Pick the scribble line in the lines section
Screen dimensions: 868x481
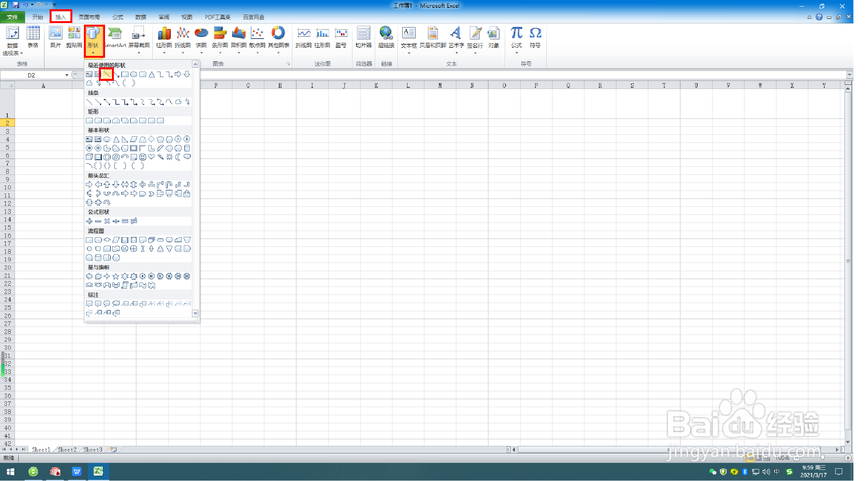(x=187, y=102)
